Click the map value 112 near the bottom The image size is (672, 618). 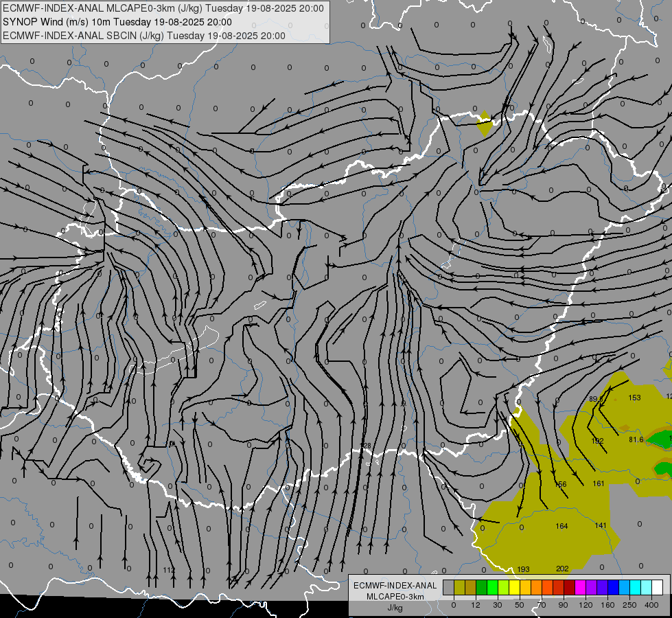click(x=170, y=570)
